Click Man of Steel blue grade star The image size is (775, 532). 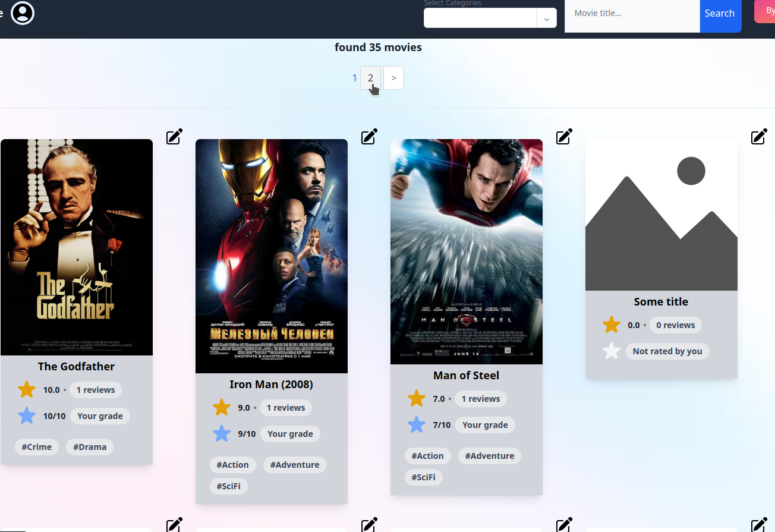point(417,424)
